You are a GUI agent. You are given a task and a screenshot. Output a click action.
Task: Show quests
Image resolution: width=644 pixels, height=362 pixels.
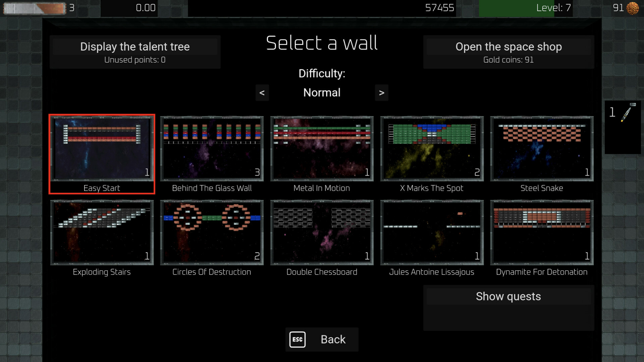coord(508,296)
